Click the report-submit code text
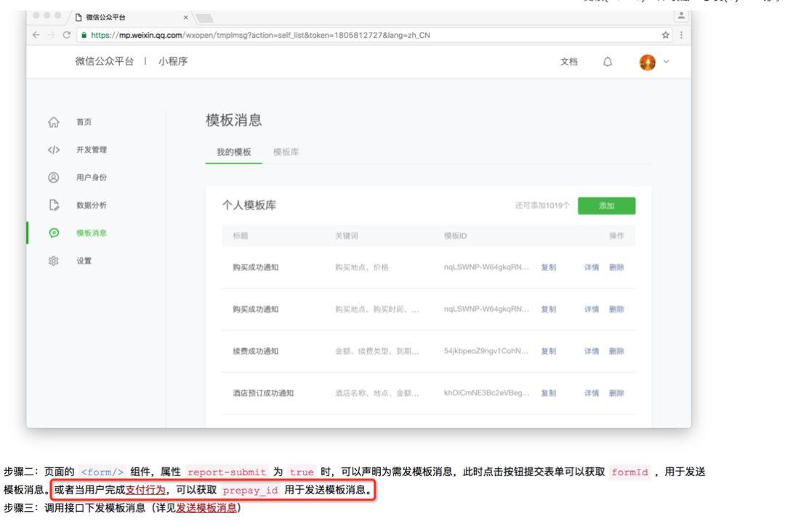The height and width of the screenshot is (532, 785). (x=227, y=472)
